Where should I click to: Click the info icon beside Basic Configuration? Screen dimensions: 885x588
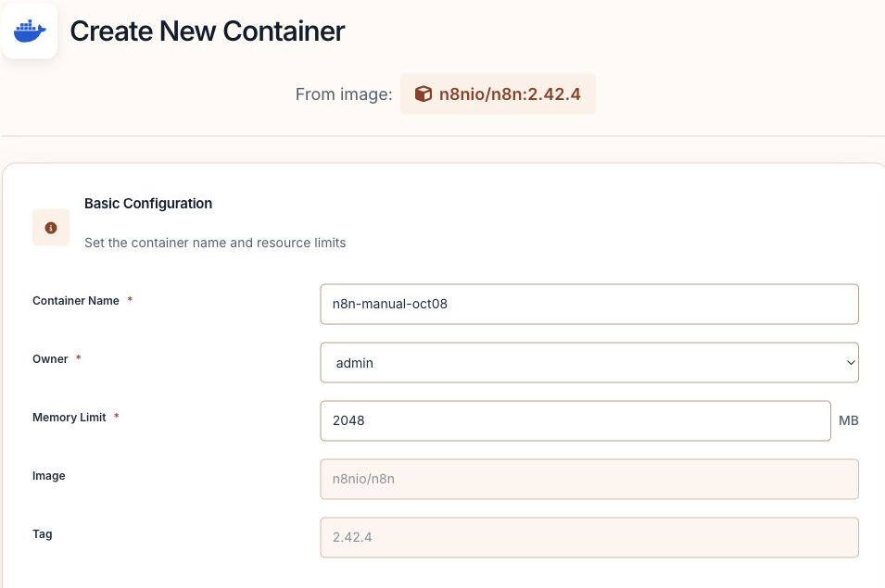tap(51, 228)
